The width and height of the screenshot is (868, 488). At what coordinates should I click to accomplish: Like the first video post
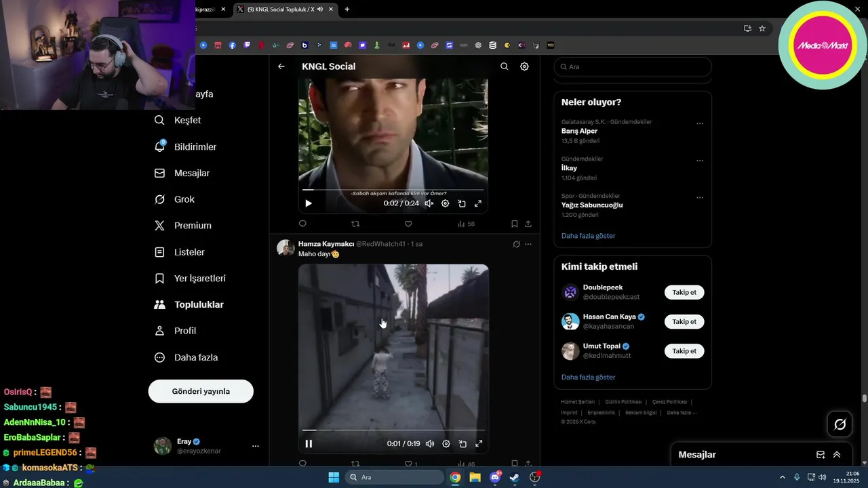408,224
